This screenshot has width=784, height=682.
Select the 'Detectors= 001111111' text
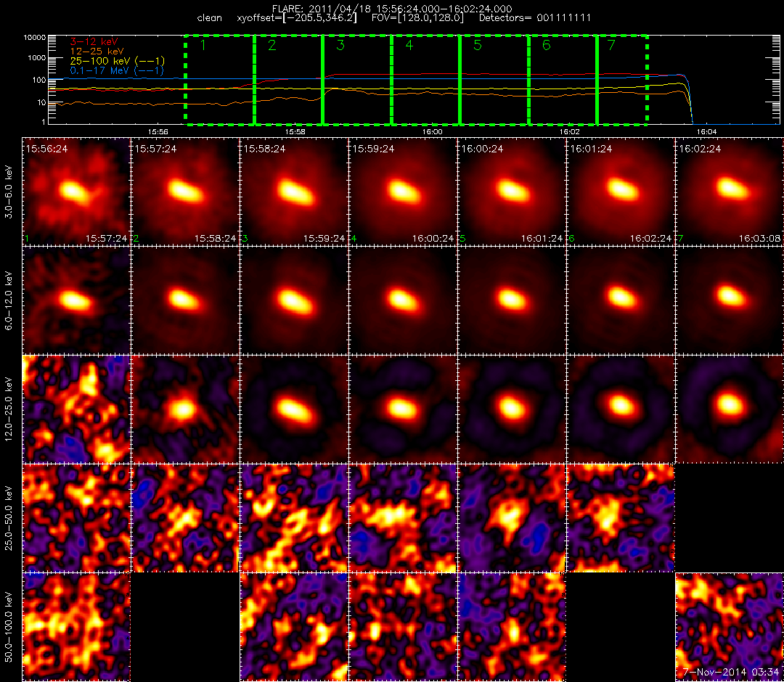(535, 18)
